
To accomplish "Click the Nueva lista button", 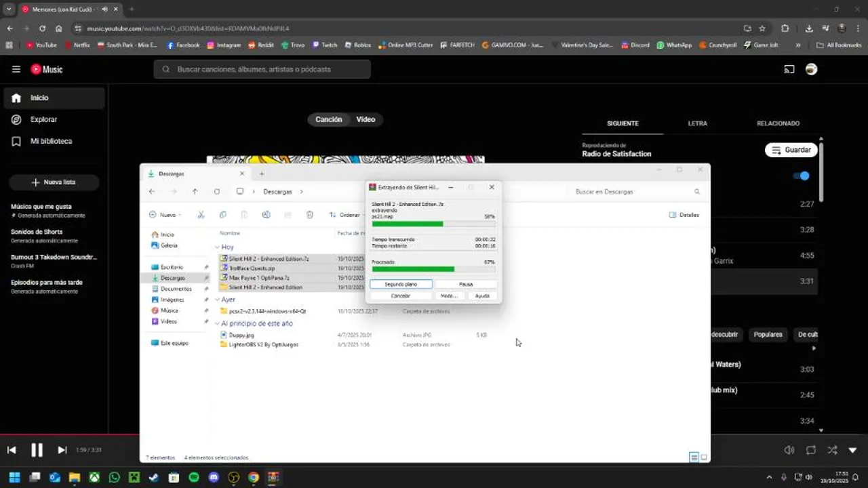I will [54, 182].
